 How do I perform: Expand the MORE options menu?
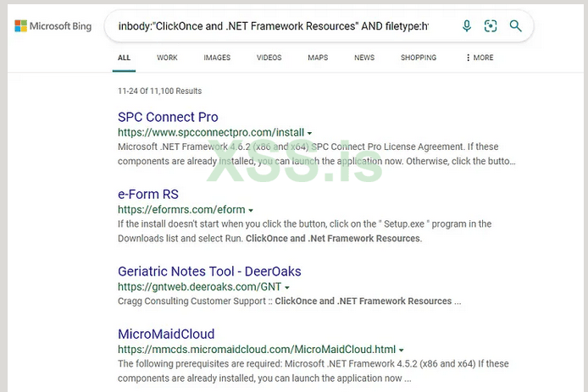coord(480,58)
